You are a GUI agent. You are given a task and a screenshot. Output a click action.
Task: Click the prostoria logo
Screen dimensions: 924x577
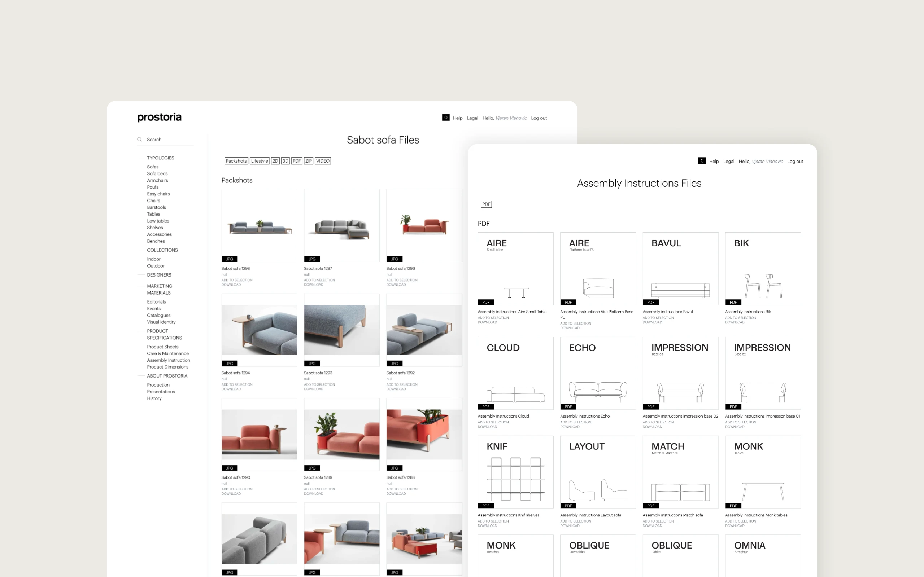(x=159, y=117)
